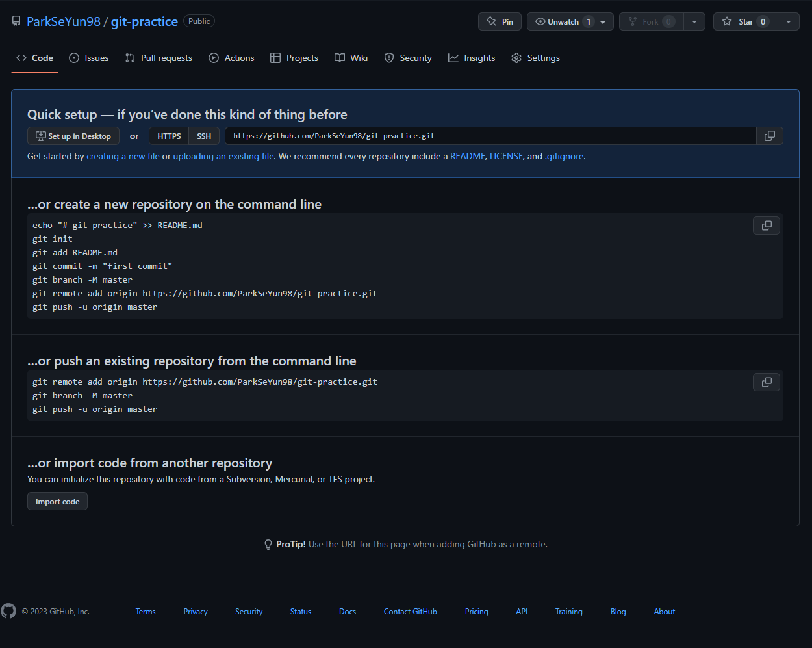The width and height of the screenshot is (812, 648).
Task: Open the Wiki tab
Action: [x=351, y=58]
